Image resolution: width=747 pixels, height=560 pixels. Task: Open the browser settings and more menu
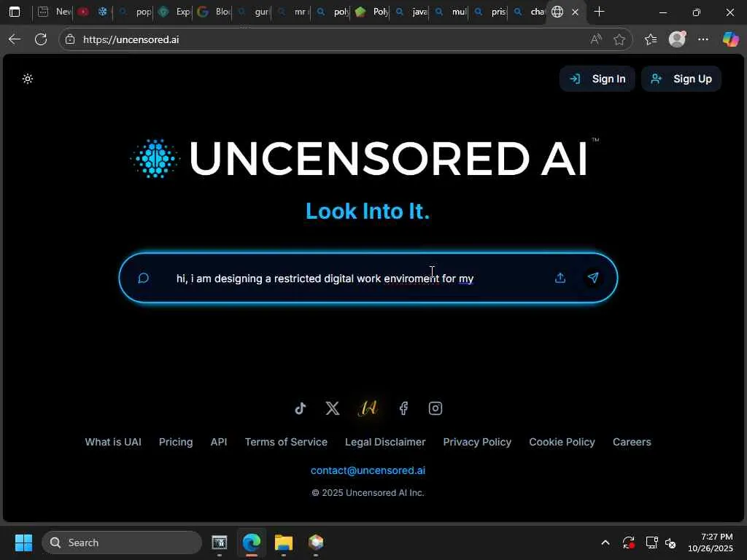point(703,39)
